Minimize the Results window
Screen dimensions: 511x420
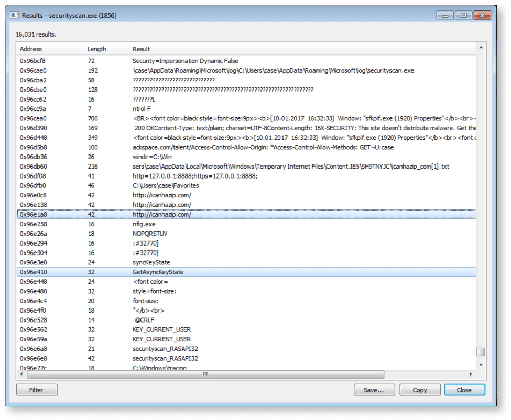coord(445,15)
